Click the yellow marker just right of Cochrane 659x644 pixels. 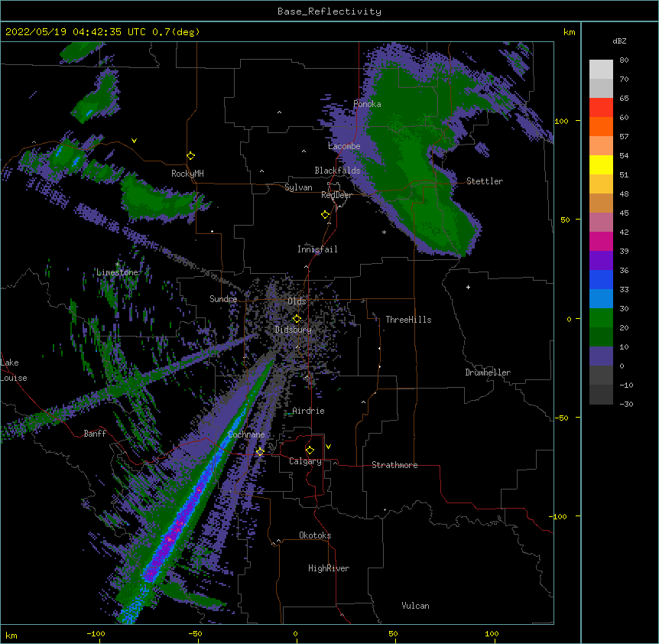click(260, 452)
